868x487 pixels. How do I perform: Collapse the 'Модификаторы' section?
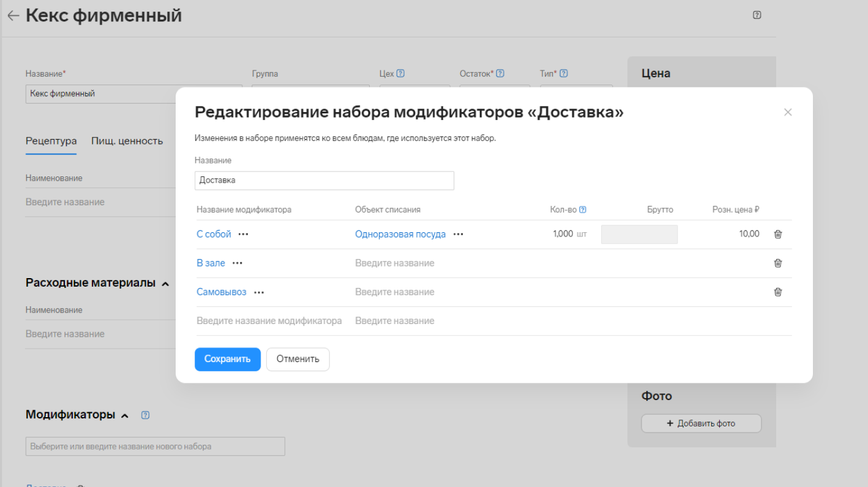pos(125,415)
